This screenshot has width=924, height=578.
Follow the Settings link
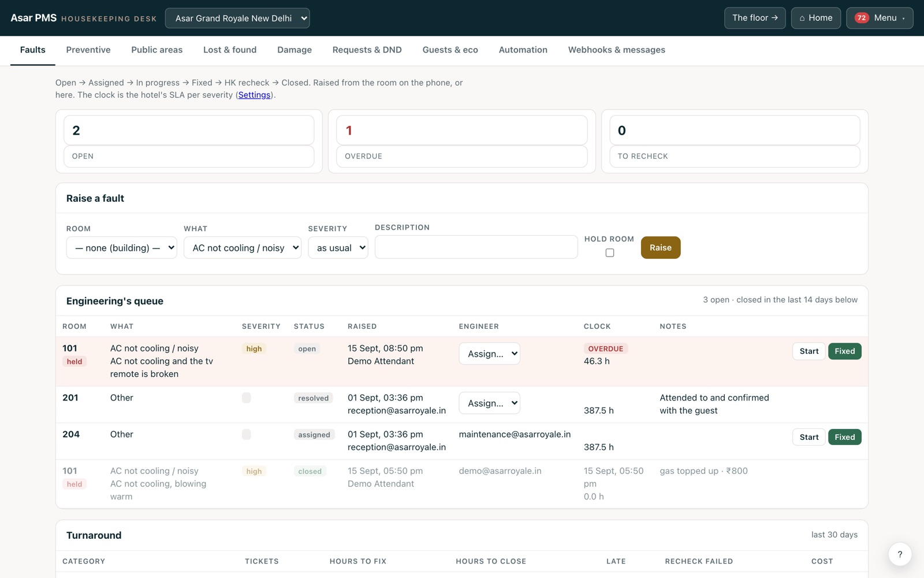[x=255, y=95]
